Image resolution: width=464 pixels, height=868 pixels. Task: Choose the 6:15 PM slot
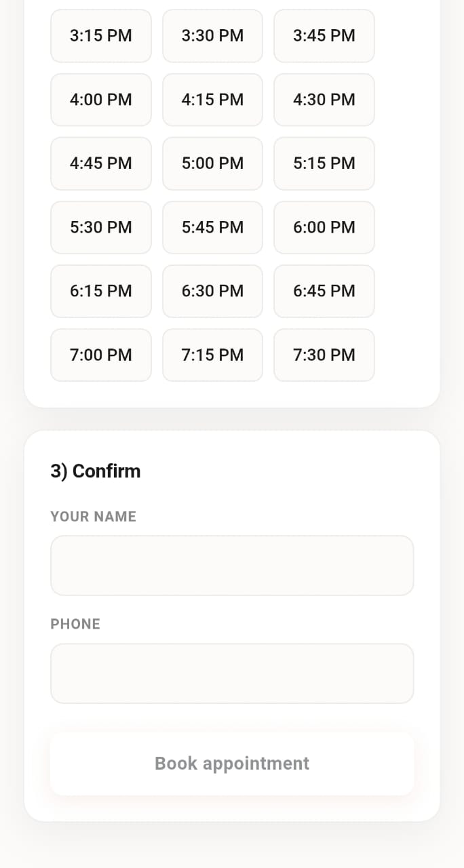pyautogui.click(x=100, y=290)
